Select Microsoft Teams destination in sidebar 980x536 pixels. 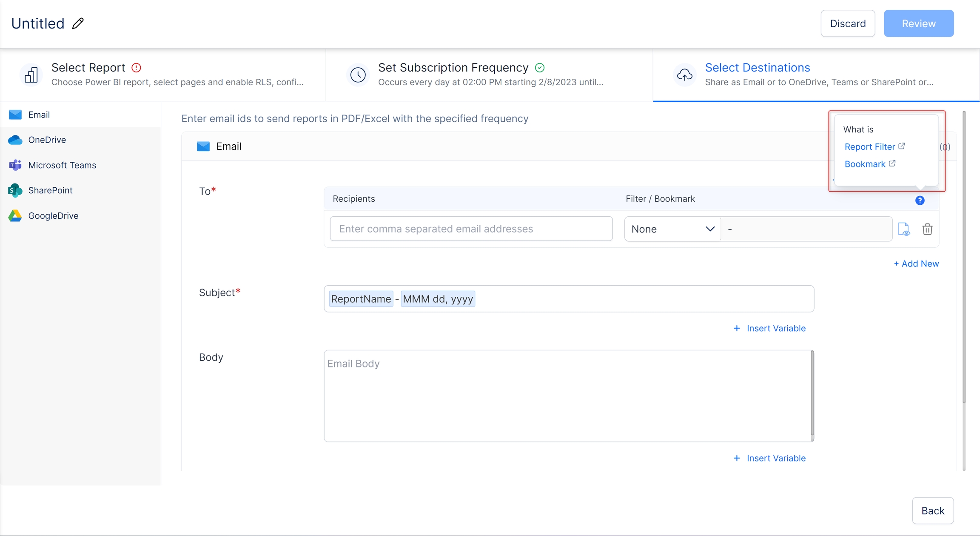[x=62, y=165]
